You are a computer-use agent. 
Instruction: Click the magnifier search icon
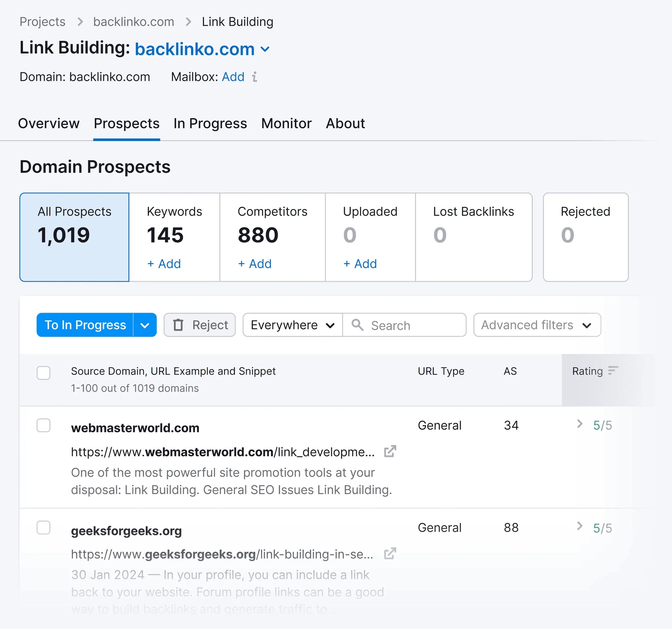coord(357,325)
